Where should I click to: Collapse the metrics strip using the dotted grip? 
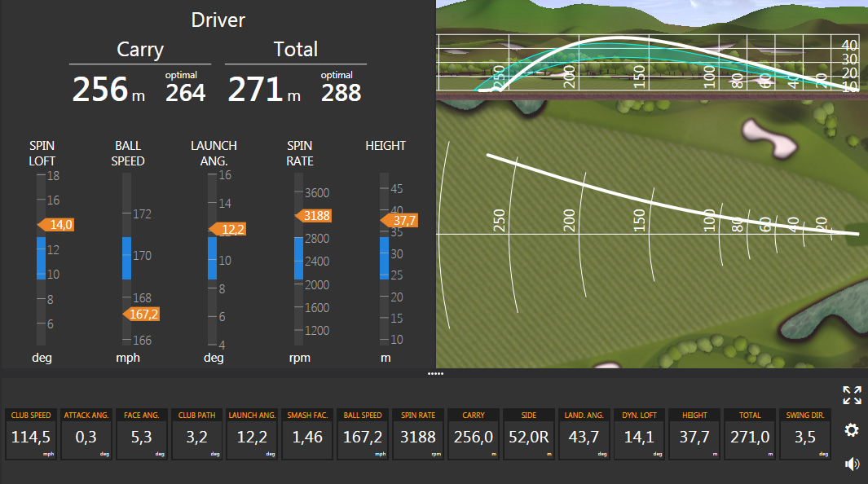pyautogui.click(x=436, y=374)
